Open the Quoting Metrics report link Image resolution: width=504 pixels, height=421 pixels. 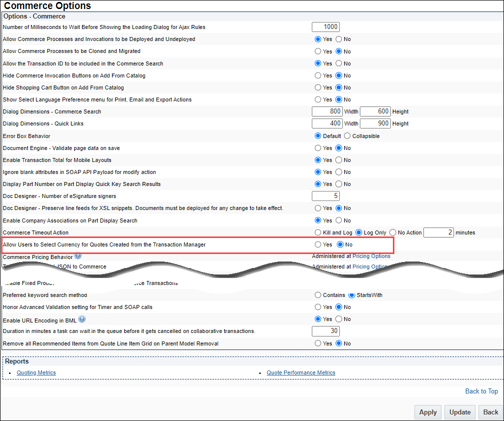[x=36, y=372]
